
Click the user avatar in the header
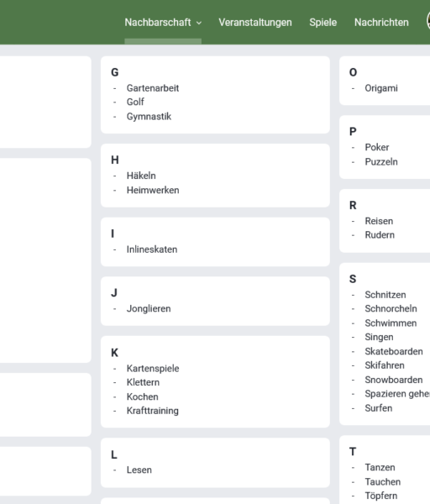428,21
